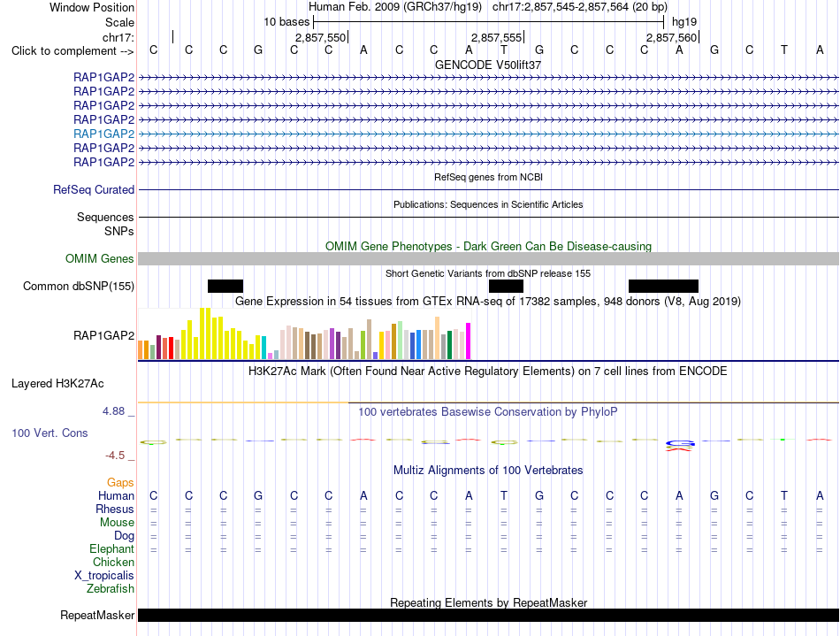Click the 4.88 PhyloP upper limit label
This screenshot has height=636, width=840.
[113, 411]
